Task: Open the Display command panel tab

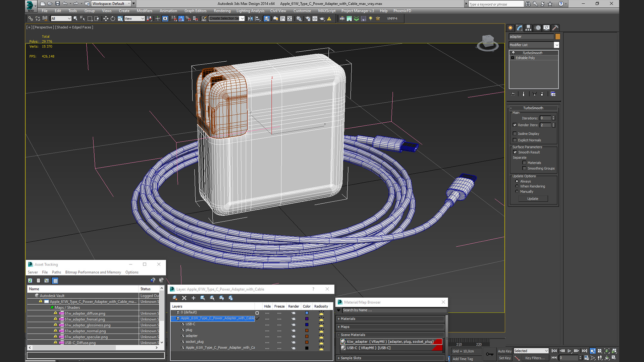Action: pyautogui.click(x=547, y=28)
